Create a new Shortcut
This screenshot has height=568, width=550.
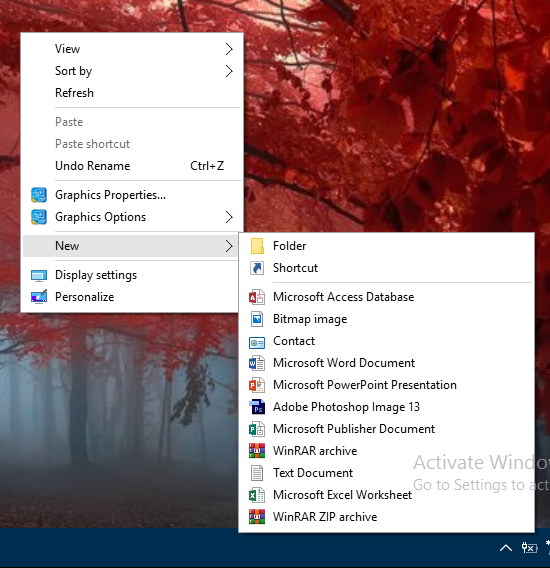(x=387, y=268)
